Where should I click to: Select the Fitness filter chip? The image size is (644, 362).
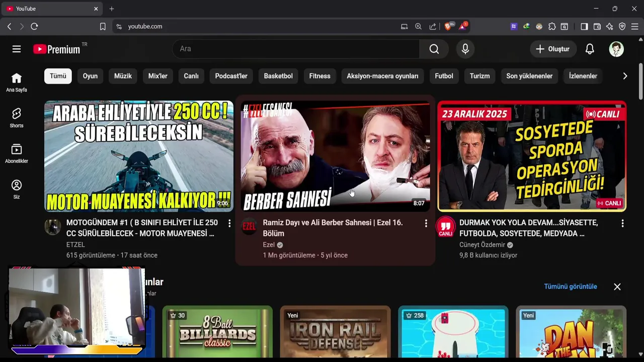click(x=320, y=76)
